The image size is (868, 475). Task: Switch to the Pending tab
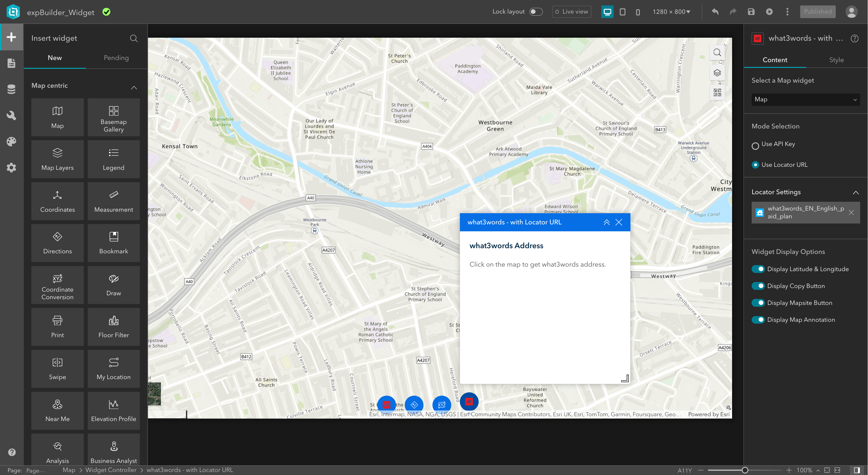(116, 58)
